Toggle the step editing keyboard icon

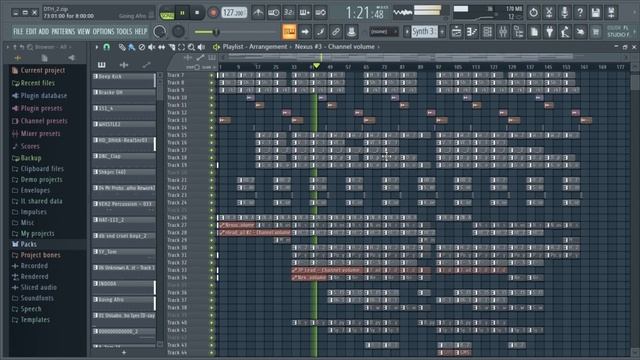coord(304,13)
